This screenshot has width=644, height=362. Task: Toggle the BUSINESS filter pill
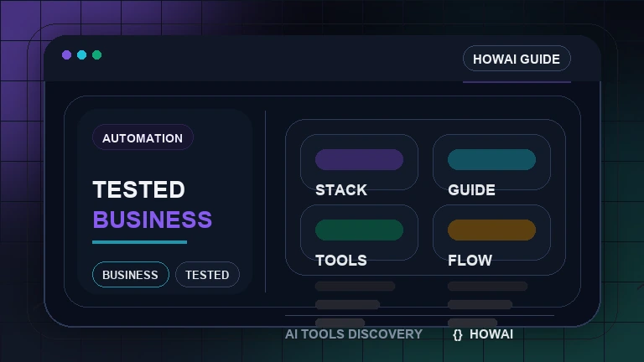130,275
